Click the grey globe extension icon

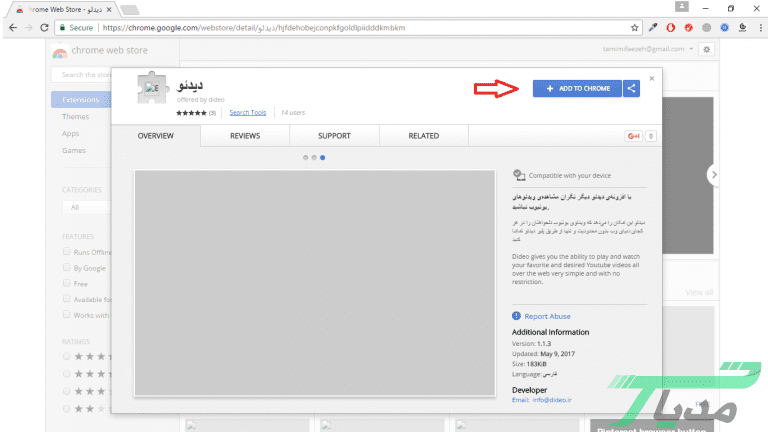point(706,28)
